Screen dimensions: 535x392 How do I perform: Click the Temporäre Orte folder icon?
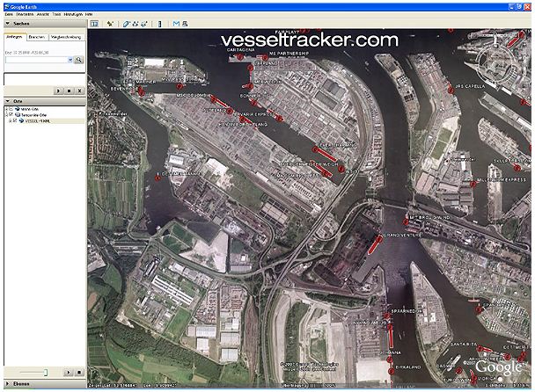pos(18,115)
